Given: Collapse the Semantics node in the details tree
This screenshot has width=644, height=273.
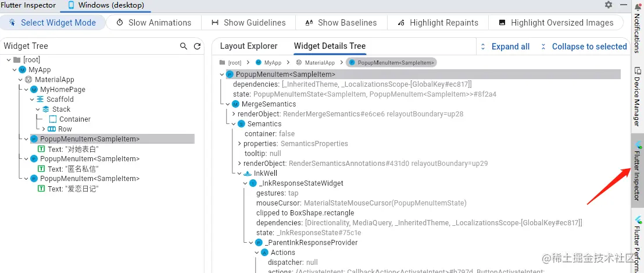Looking at the screenshot, I should (x=234, y=124).
